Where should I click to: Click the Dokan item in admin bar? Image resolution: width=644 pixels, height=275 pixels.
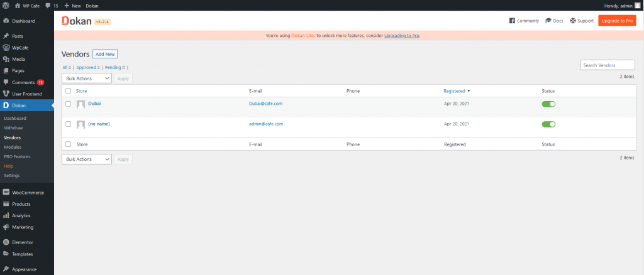click(x=92, y=6)
